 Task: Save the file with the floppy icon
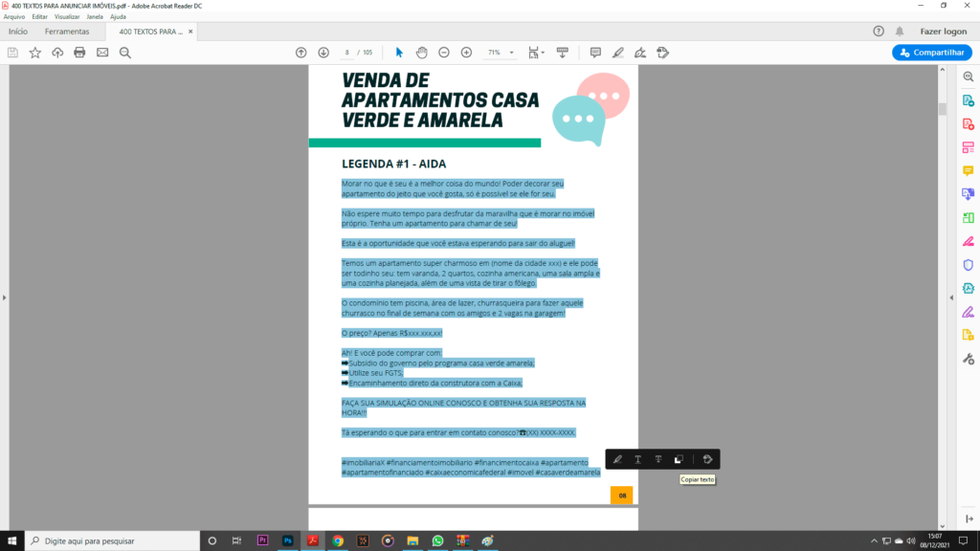tap(12, 53)
